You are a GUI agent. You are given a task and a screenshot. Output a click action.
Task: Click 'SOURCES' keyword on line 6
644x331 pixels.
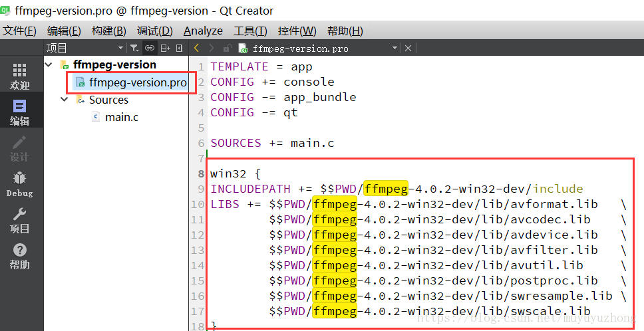[236, 143]
